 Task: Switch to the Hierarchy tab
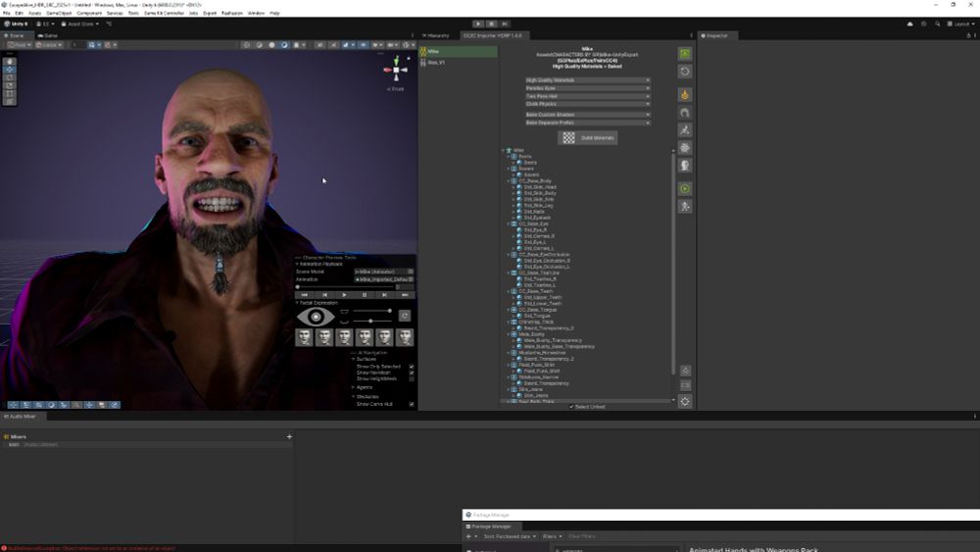tap(436, 35)
